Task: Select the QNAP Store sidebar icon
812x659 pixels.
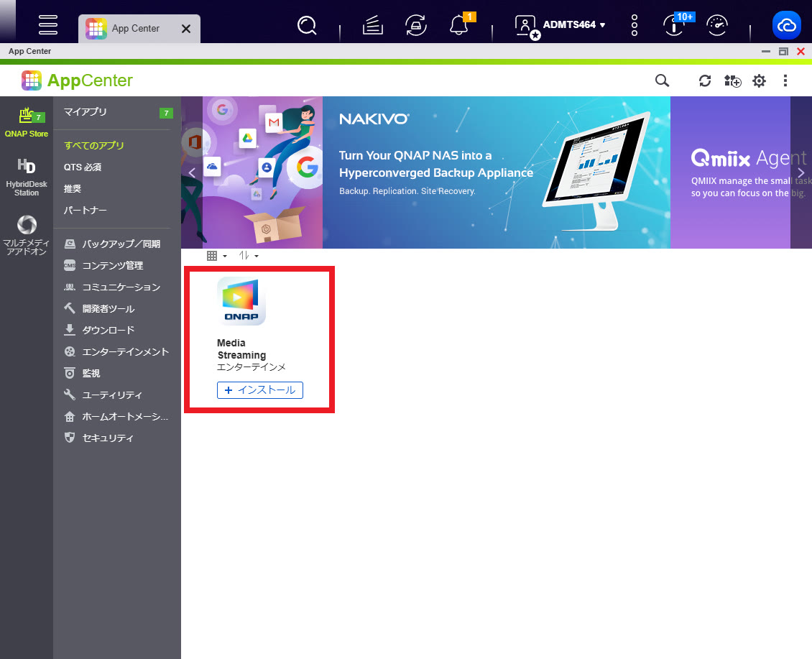Action: point(27,122)
